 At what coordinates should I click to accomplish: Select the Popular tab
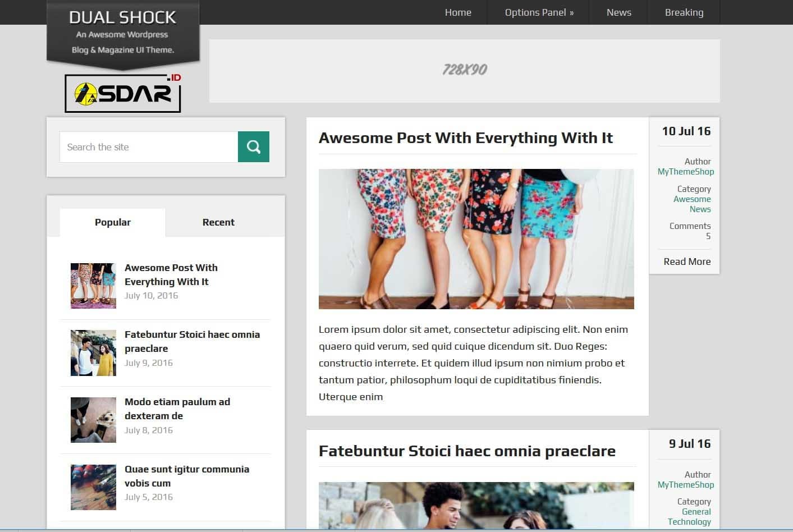click(x=113, y=222)
